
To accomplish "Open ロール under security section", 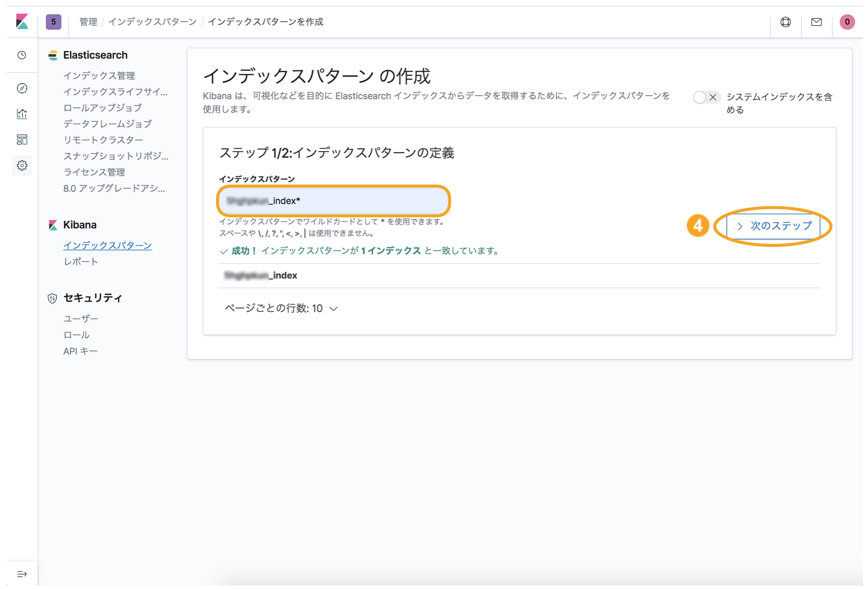I will pyautogui.click(x=76, y=335).
